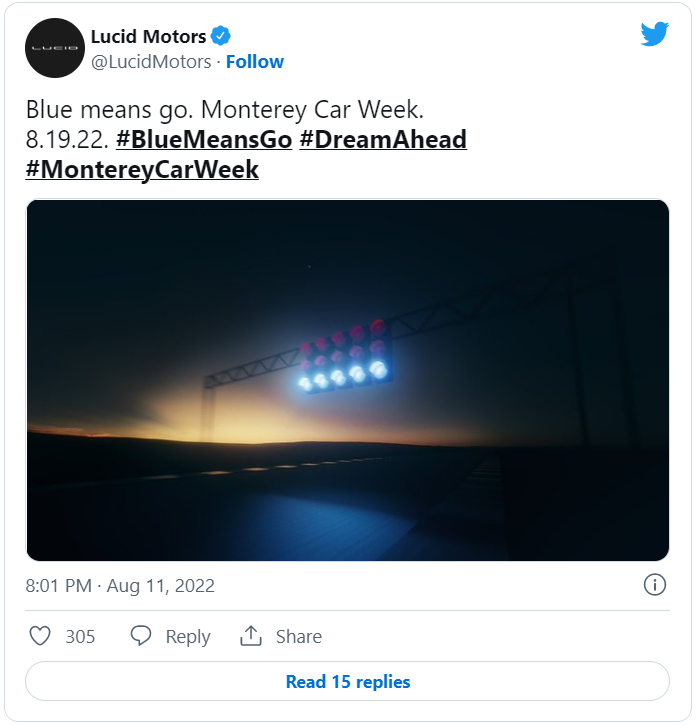Open the Twitter bird logo
Image resolution: width=697 pixels, height=725 pixels.
[654, 34]
